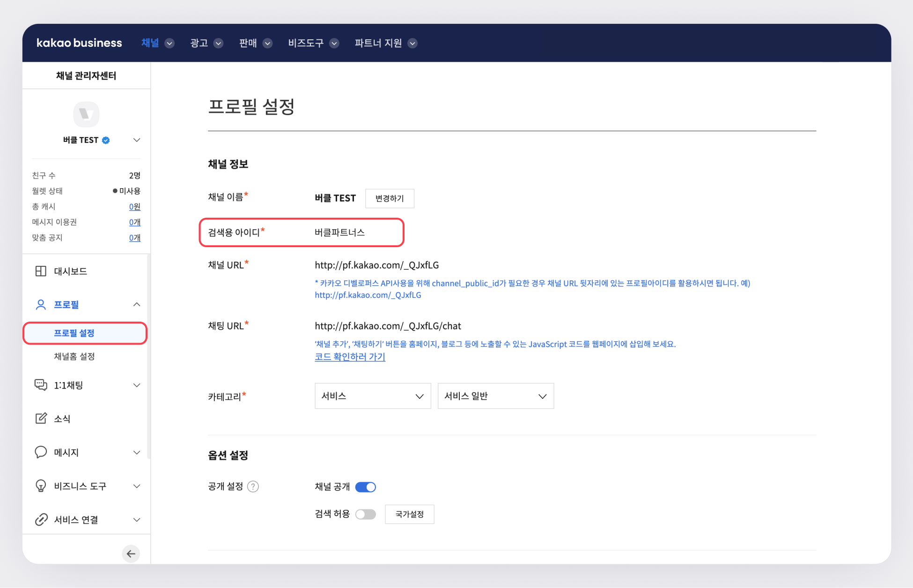Expand the 버클 TEST channel selector chevron
Image resolution: width=913 pixels, height=588 pixels.
[x=137, y=140]
